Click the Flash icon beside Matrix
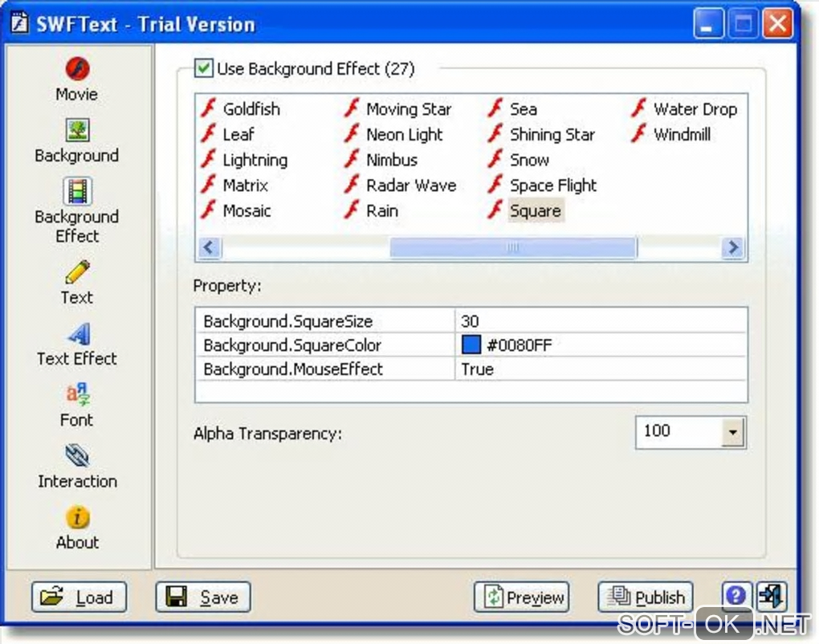The image size is (819, 644). tap(209, 185)
